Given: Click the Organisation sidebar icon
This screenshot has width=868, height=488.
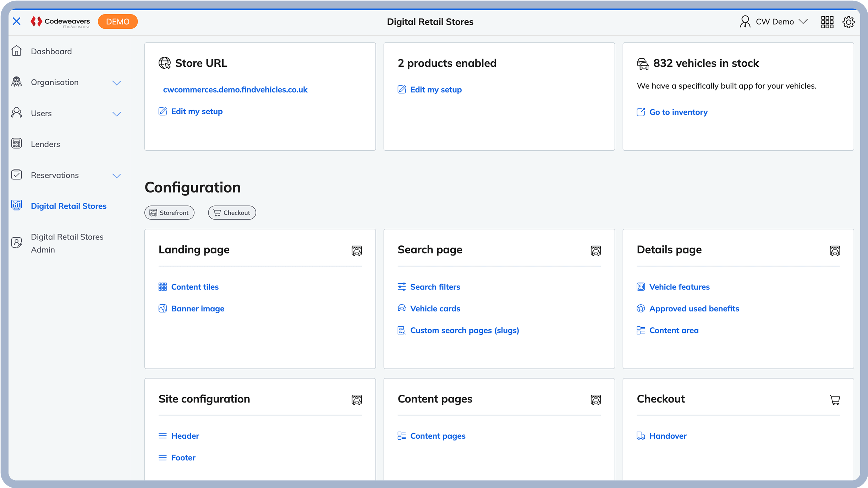Looking at the screenshot, I should [17, 82].
